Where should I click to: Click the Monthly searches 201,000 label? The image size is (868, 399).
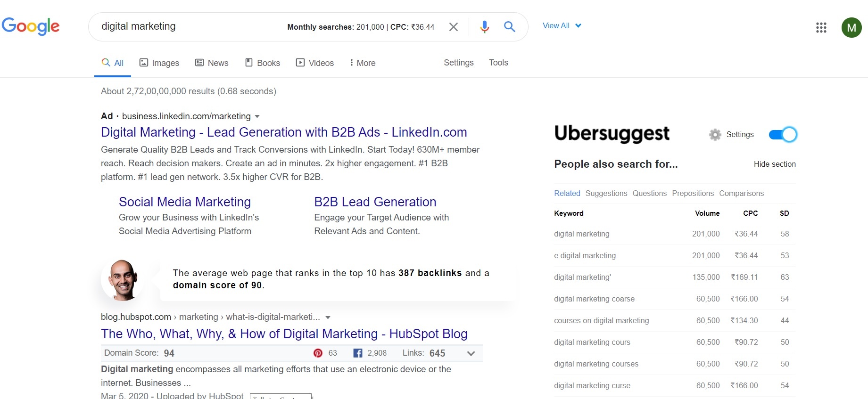click(x=336, y=27)
